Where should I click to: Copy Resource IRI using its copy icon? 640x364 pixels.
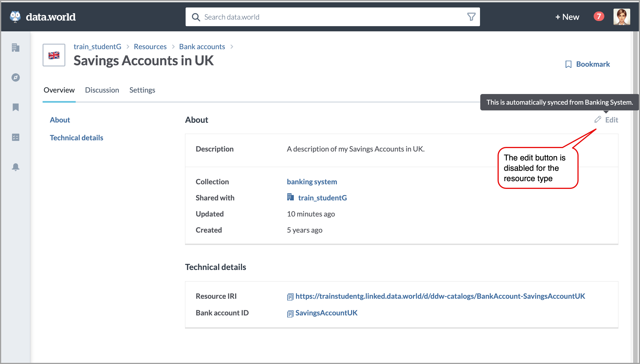[290, 297]
